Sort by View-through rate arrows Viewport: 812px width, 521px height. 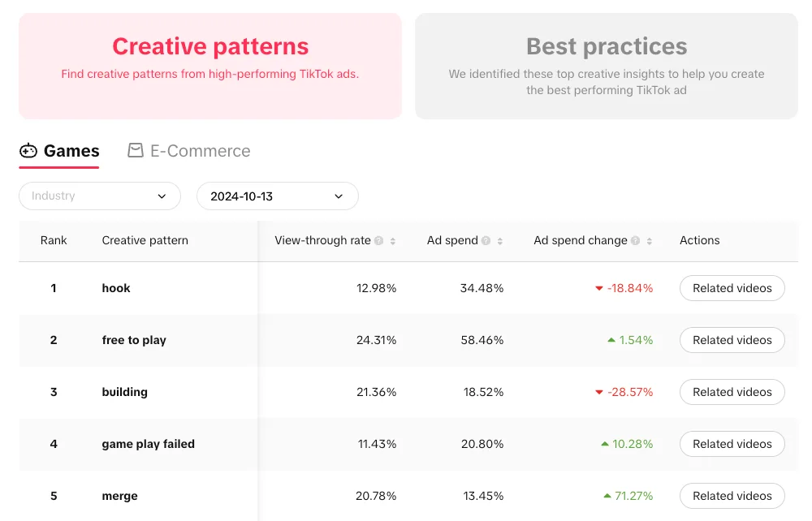tap(393, 241)
